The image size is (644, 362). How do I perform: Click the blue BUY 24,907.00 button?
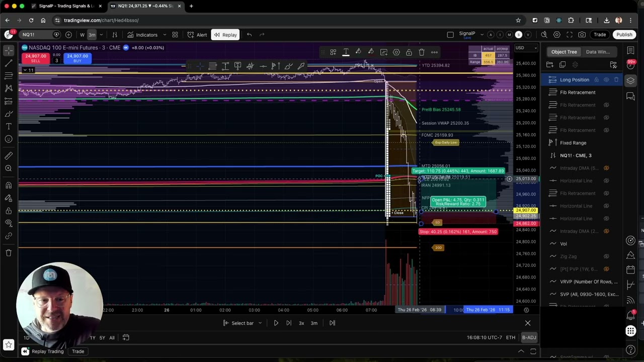pos(77,58)
